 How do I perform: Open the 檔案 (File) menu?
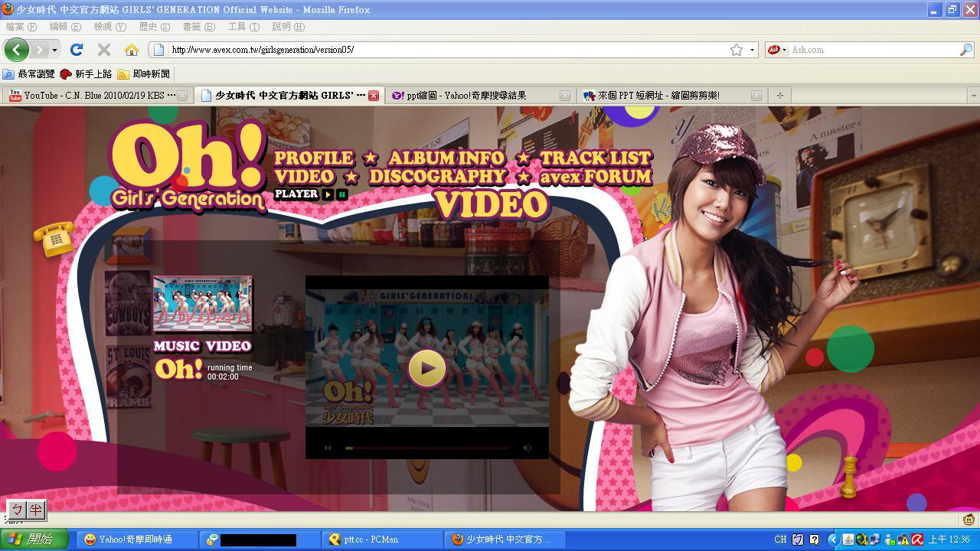21,27
